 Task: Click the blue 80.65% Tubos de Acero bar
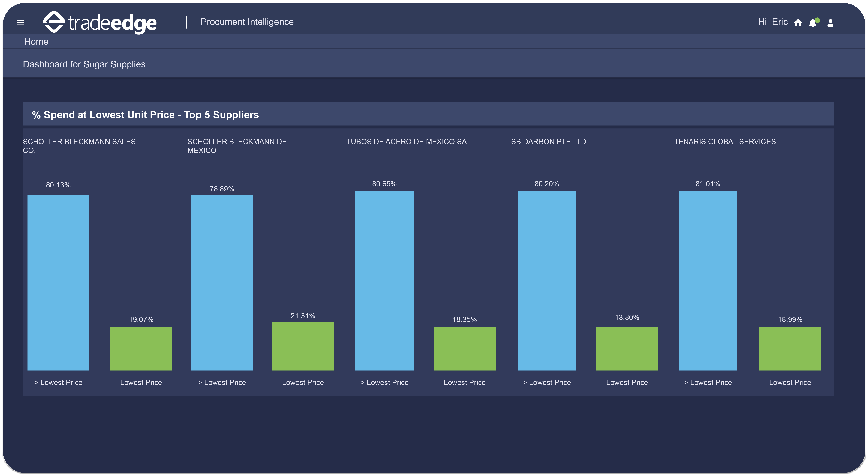click(384, 281)
